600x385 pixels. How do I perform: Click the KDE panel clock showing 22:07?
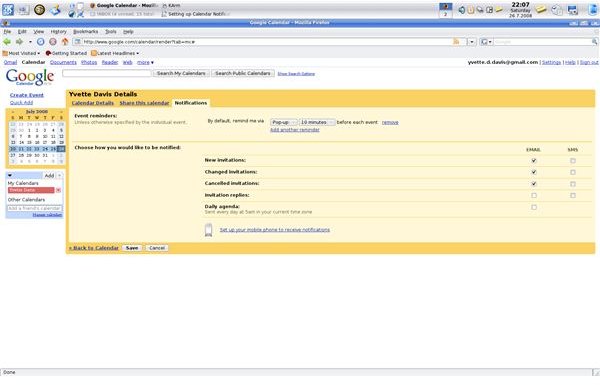(x=520, y=10)
